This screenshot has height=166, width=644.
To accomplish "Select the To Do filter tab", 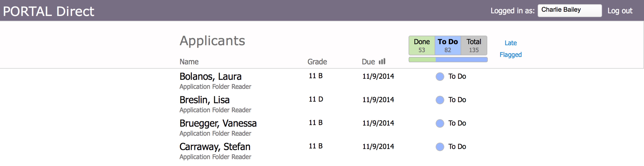I will 448,46.
